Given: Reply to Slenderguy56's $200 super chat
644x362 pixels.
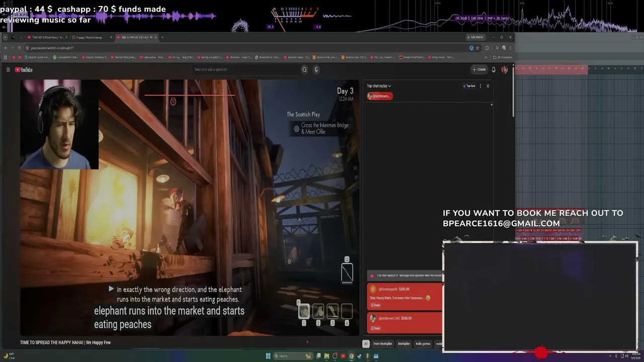Looking at the screenshot, I should (375, 305).
